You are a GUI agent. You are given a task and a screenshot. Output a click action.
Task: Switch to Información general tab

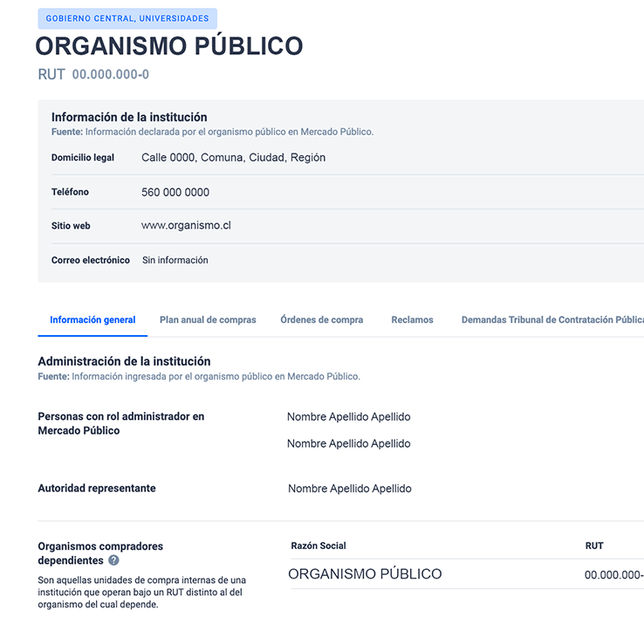click(x=92, y=320)
